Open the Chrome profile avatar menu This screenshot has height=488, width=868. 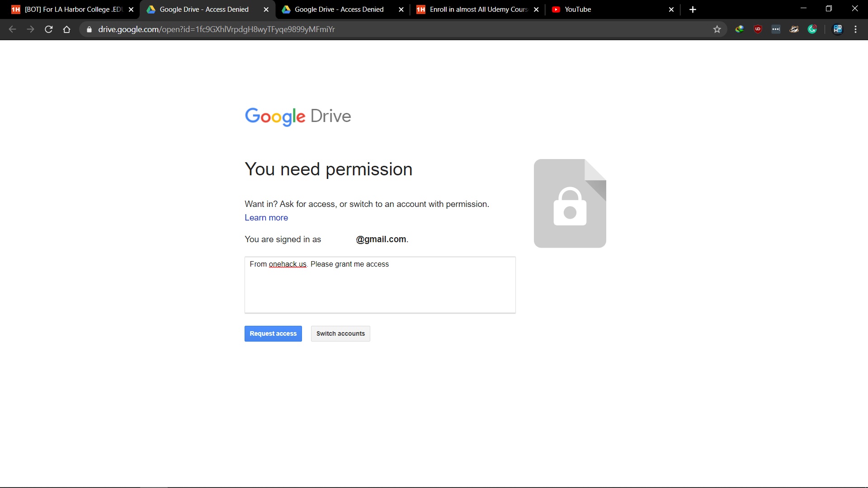coord(838,29)
